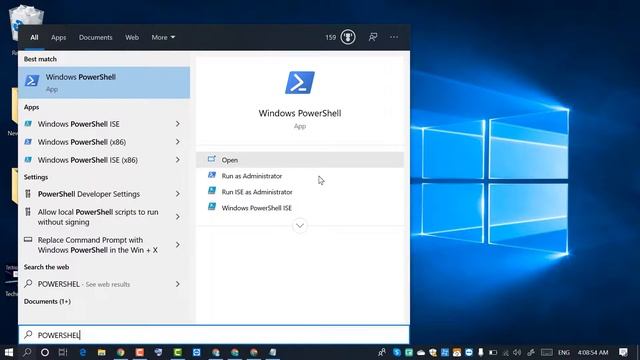Expand Windows PowerShell (x86) result arrow
Viewport: 640px width, 360px height.
click(178, 142)
